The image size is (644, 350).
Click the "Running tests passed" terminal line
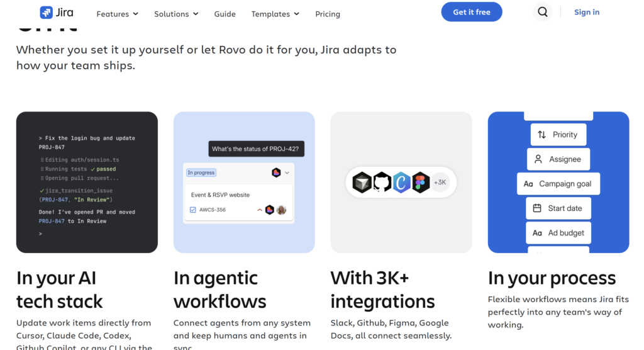click(x=78, y=169)
